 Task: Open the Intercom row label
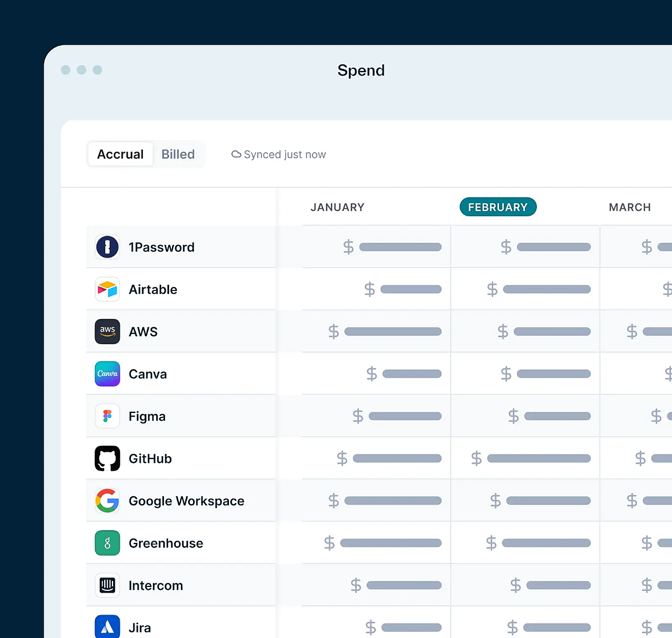(156, 585)
